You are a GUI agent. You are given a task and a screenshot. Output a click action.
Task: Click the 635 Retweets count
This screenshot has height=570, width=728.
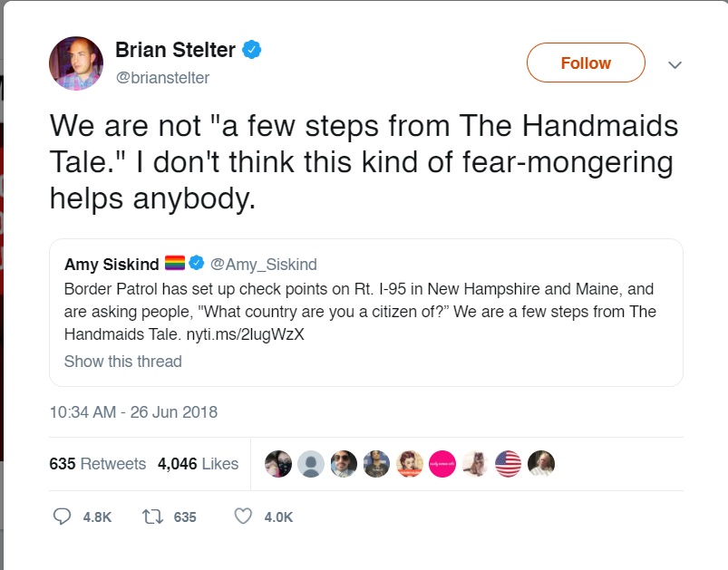point(98,463)
